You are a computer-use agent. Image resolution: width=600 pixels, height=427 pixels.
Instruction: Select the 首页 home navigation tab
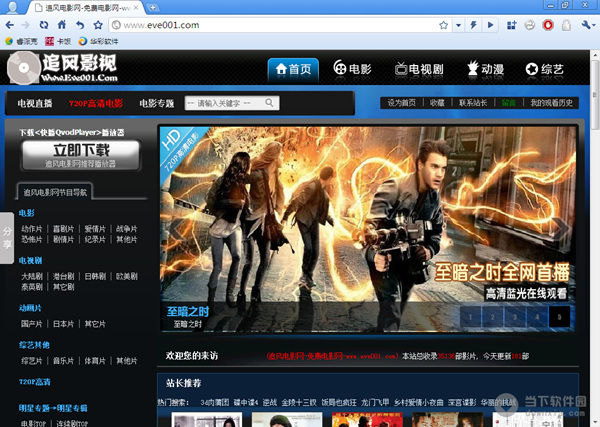point(293,70)
